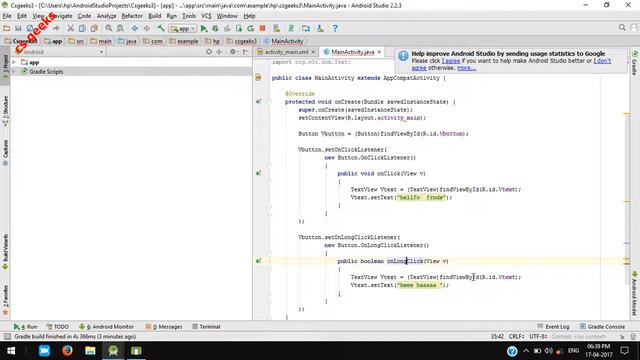
Task: Open the Windows notification center icon
Action: click(x=624, y=351)
